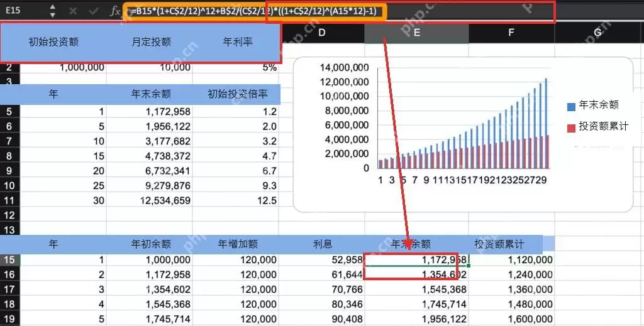Click the Name Box showing E15
The height and width of the screenshot is (326, 644).
click(13, 11)
